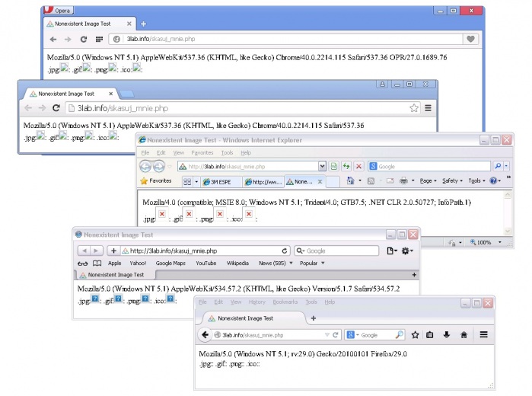This screenshot has width=532, height=396.
Task: Open the Firefox downloads arrow
Action: pos(447,334)
